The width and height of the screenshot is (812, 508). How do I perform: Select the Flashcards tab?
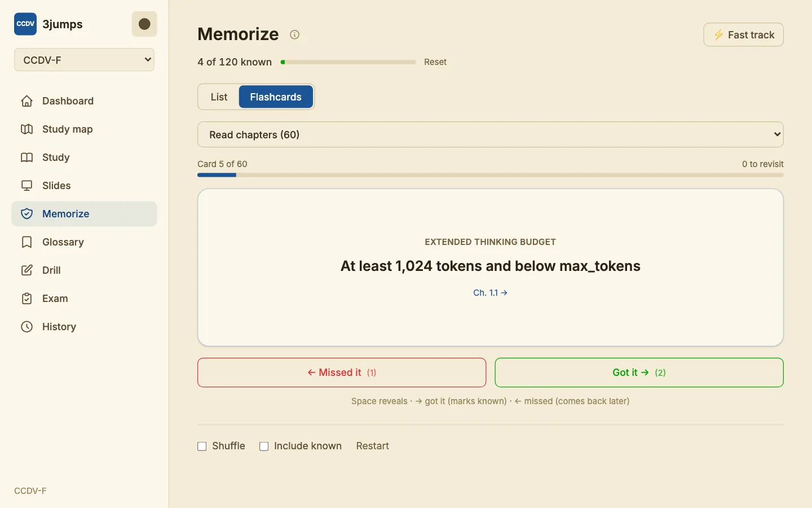coord(276,97)
